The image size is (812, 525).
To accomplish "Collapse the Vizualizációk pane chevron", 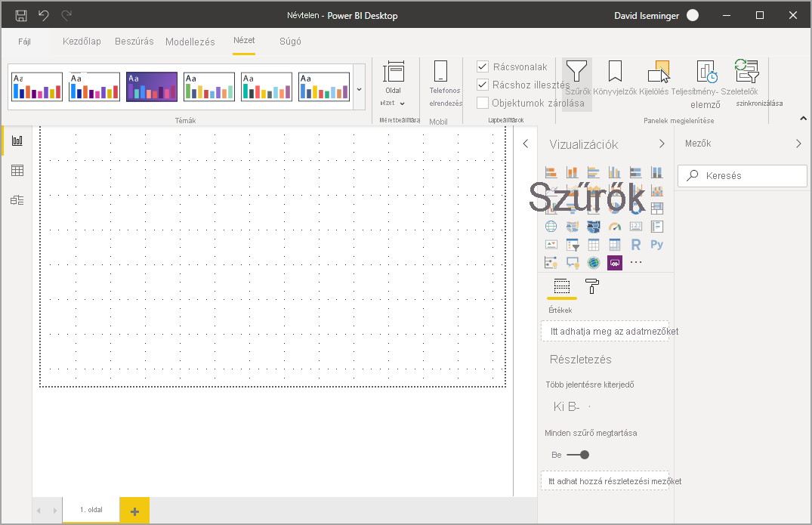I will [662, 144].
